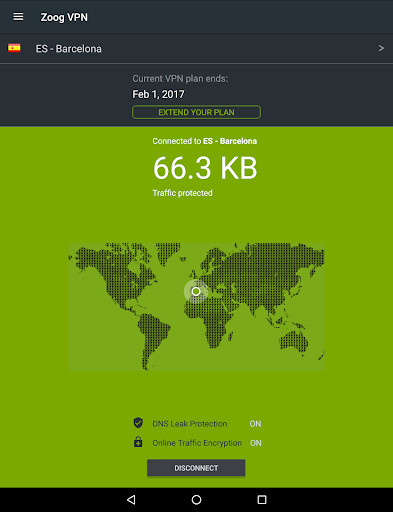Click the Zoog VPN title
The image size is (393, 512).
[x=64, y=17]
